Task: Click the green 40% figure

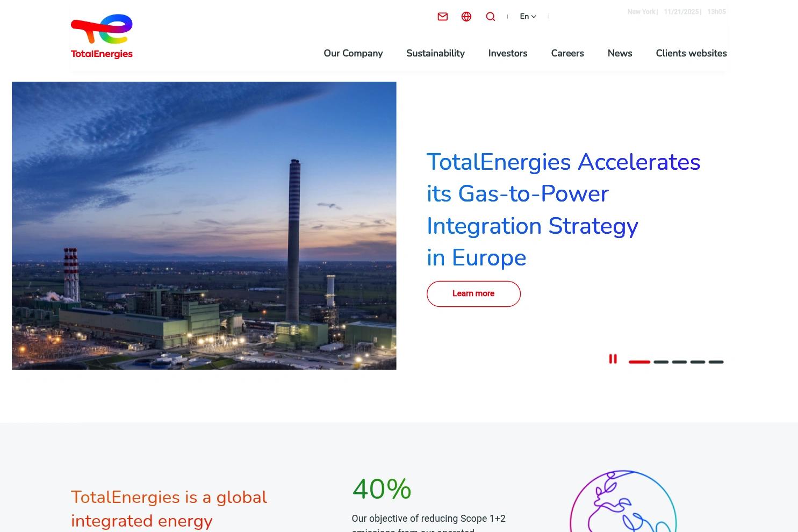Action: click(x=382, y=490)
